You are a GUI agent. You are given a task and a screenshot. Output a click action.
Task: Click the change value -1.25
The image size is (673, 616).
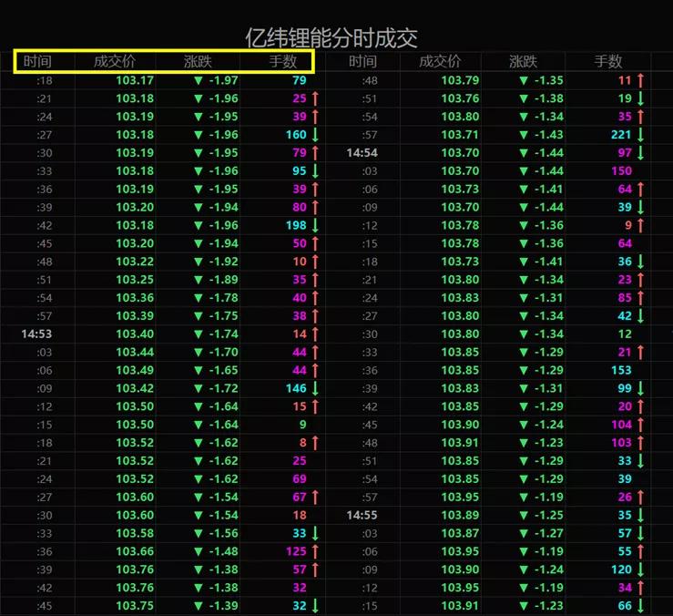[549, 515]
